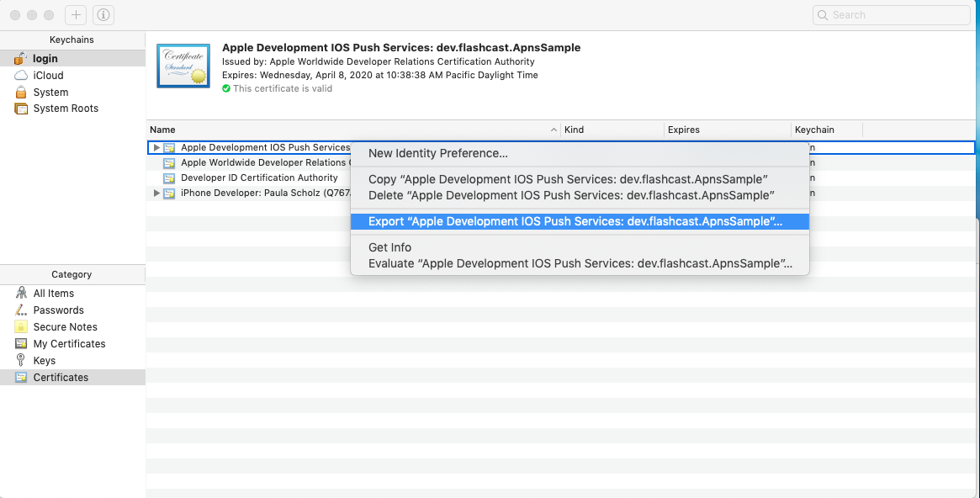Screen dimensions: 980x498
Task: Click the System lock icon
Action: [x=21, y=92]
